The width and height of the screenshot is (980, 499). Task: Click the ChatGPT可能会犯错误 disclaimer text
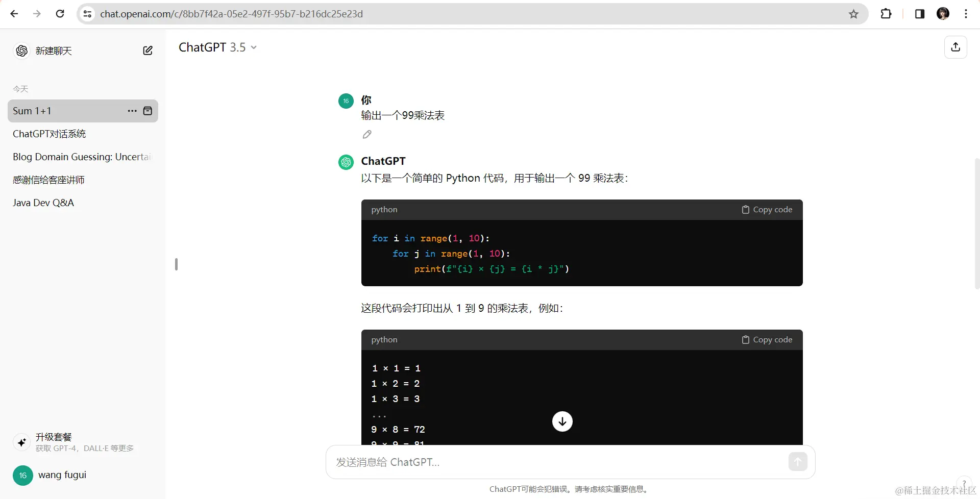(570, 489)
